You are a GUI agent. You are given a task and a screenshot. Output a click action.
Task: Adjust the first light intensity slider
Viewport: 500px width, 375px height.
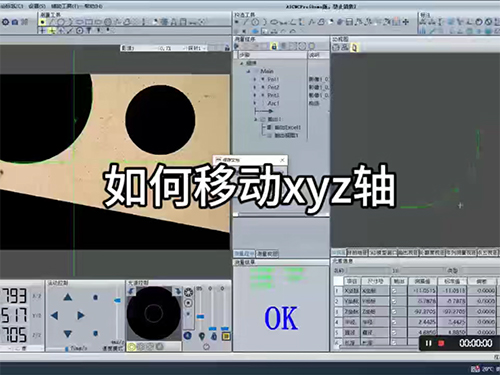(x=200, y=316)
